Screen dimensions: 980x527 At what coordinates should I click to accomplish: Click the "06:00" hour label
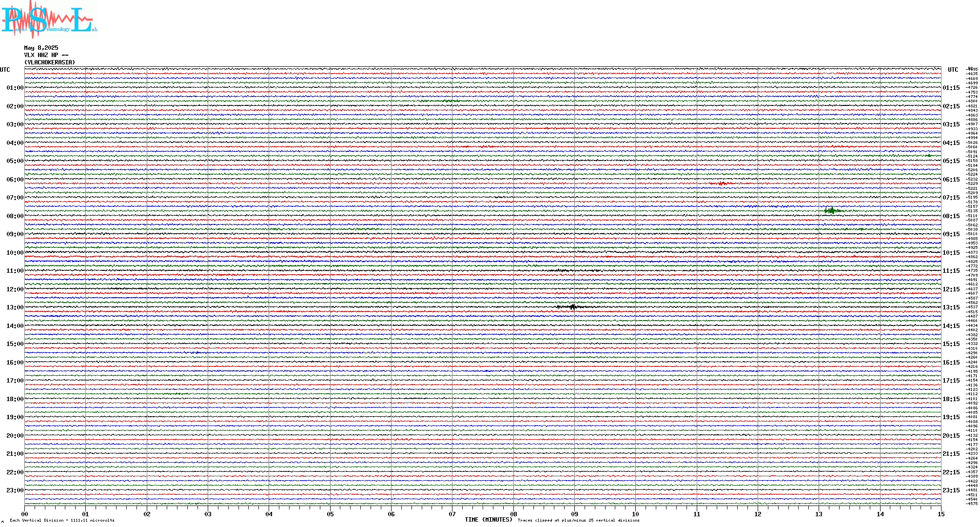(x=15, y=180)
